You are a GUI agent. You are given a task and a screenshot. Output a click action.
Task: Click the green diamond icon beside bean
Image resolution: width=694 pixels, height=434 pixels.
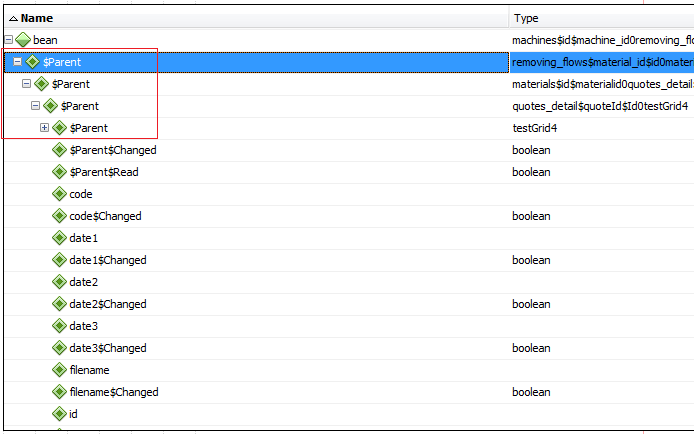(23, 40)
